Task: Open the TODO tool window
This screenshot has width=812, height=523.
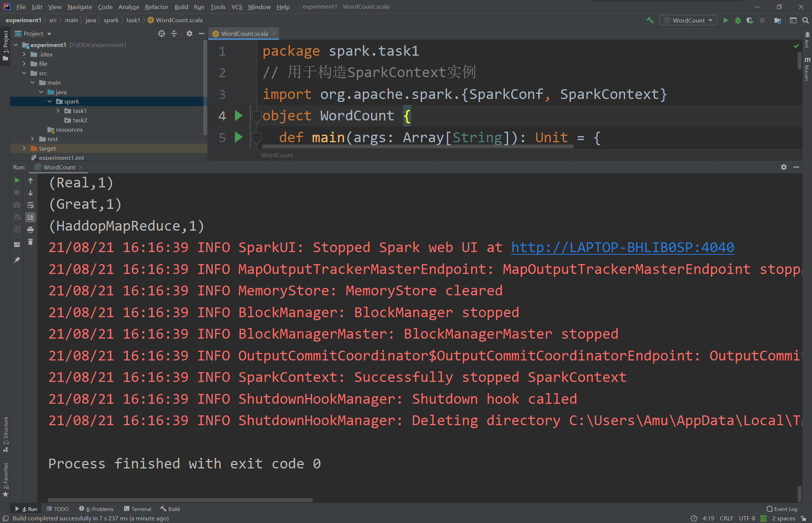Action: pyautogui.click(x=58, y=509)
